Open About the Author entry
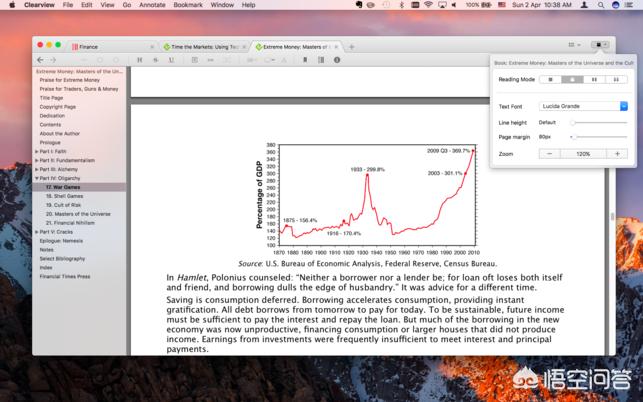This screenshot has height=402, width=643. coord(60,134)
